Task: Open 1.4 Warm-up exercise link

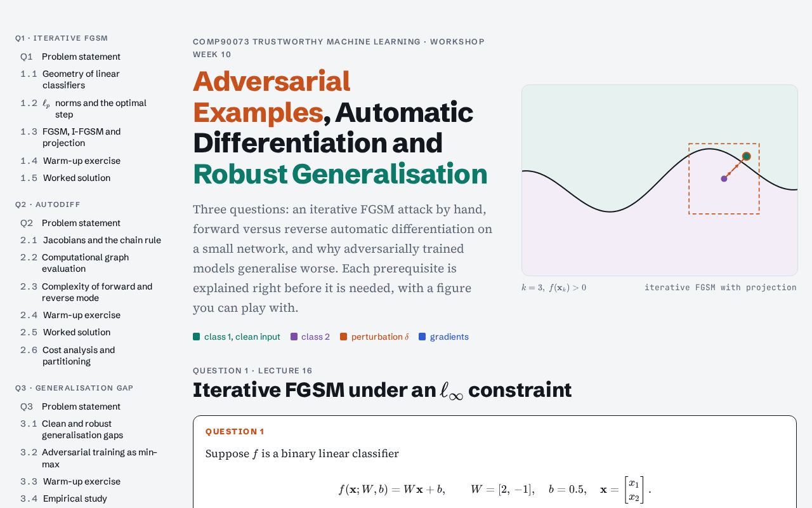Action: (70, 161)
